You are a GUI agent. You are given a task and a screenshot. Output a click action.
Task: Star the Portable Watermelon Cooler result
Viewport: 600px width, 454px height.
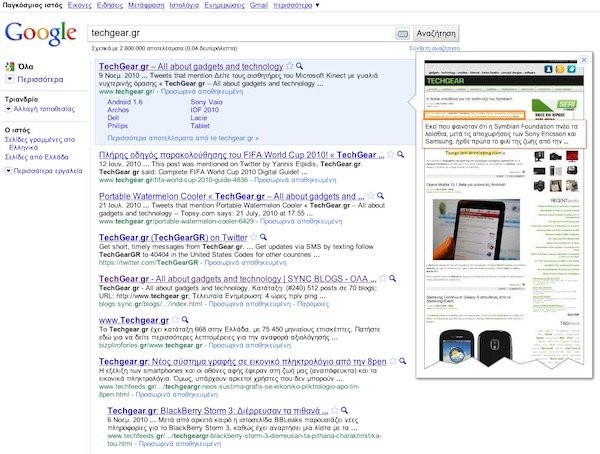tap(370, 196)
